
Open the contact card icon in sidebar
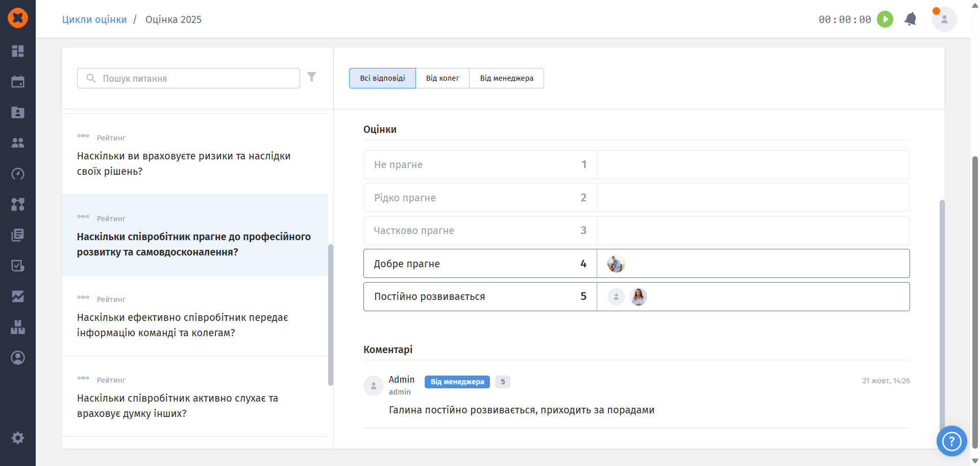(18, 112)
